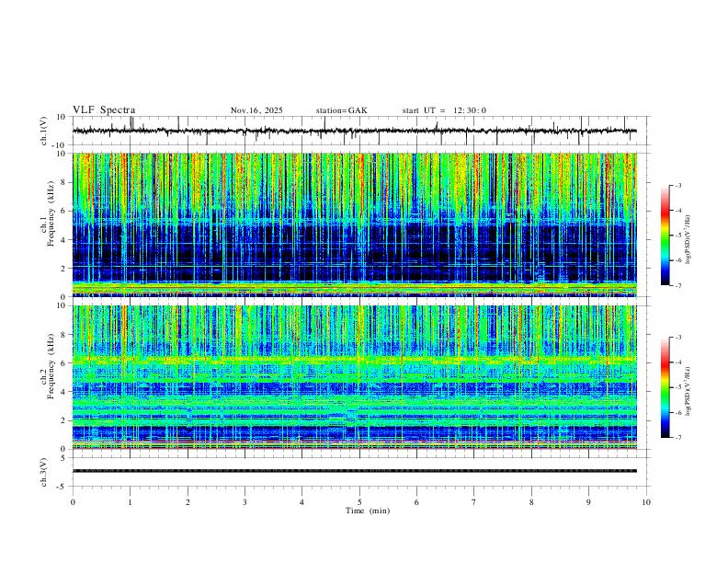Click the '4' kHz tick on ch.1 axis
Image resolution: width=728 pixels, height=563 pixels.
tap(63, 240)
